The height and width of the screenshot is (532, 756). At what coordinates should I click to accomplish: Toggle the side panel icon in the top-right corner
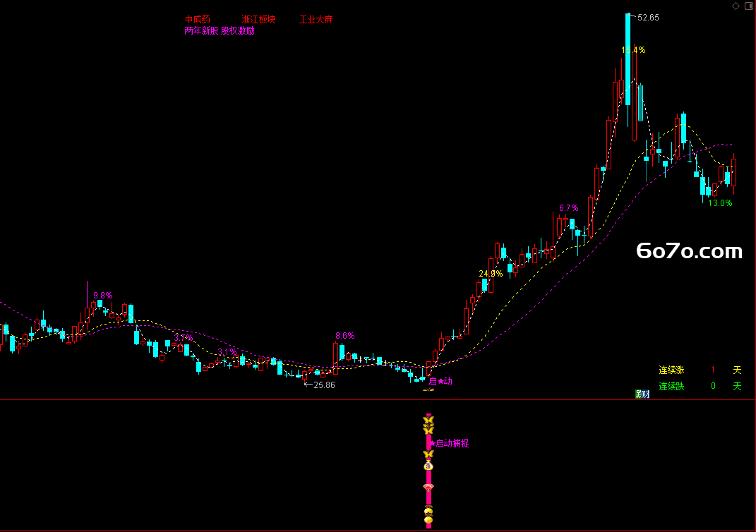(749, 6)
